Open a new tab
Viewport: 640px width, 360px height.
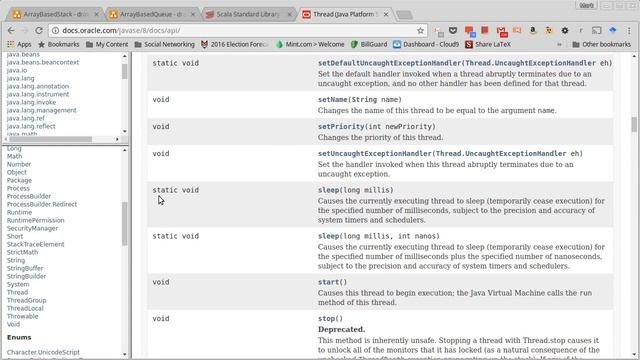(x=404, y=15)
